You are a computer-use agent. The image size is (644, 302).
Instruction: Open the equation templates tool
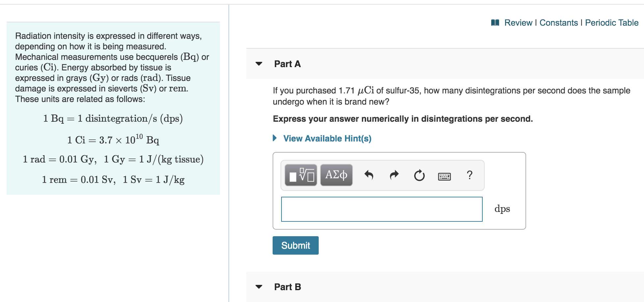(301, 175)
